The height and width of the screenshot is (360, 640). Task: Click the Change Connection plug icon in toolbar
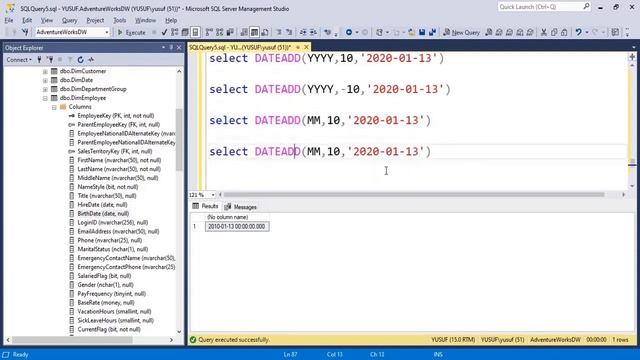pos(25,32)
